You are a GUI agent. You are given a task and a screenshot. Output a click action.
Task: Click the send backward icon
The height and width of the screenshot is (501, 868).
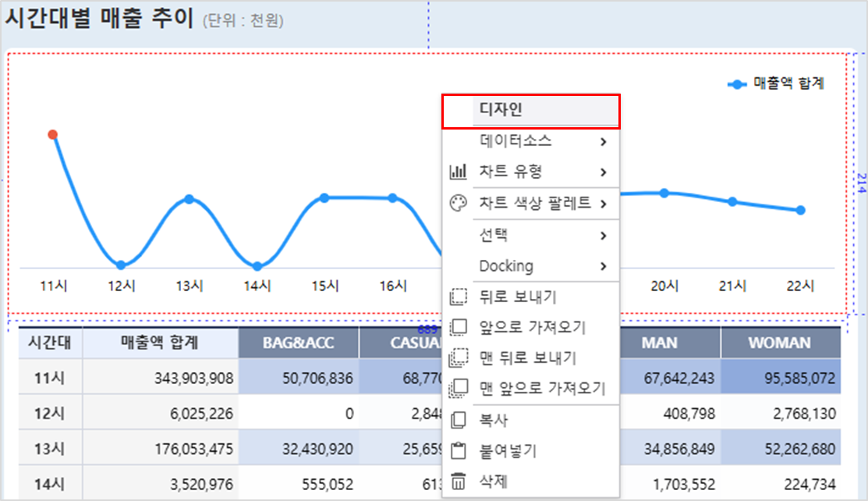coord(459,297)
